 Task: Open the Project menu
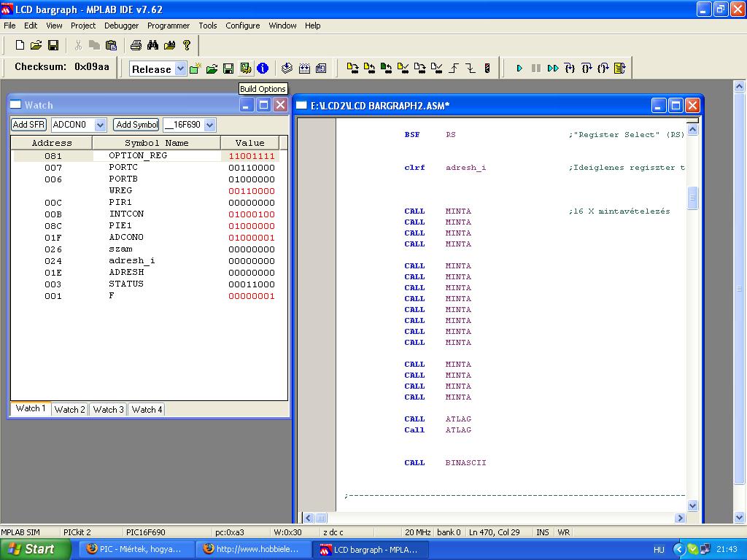(x=83, y=26)
